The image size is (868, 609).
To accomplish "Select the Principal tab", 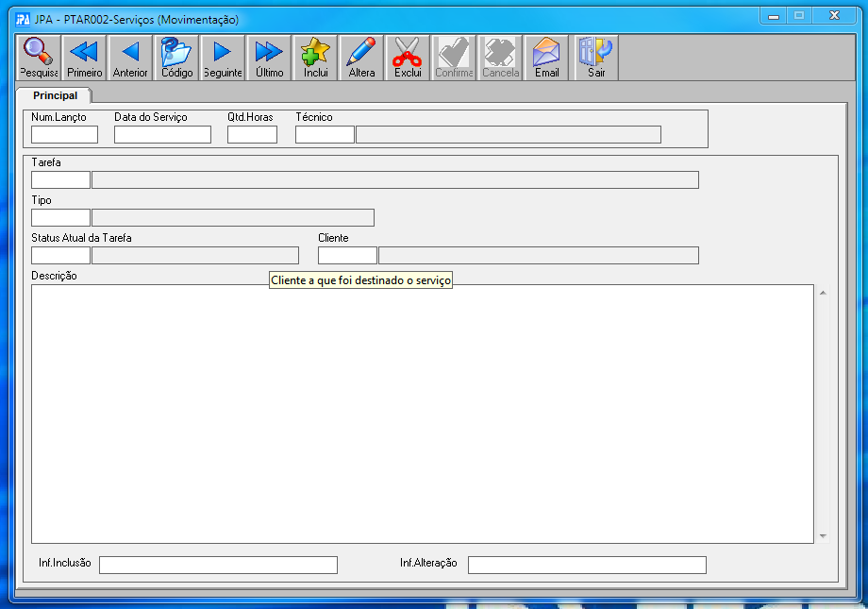I will click(55, 95).
